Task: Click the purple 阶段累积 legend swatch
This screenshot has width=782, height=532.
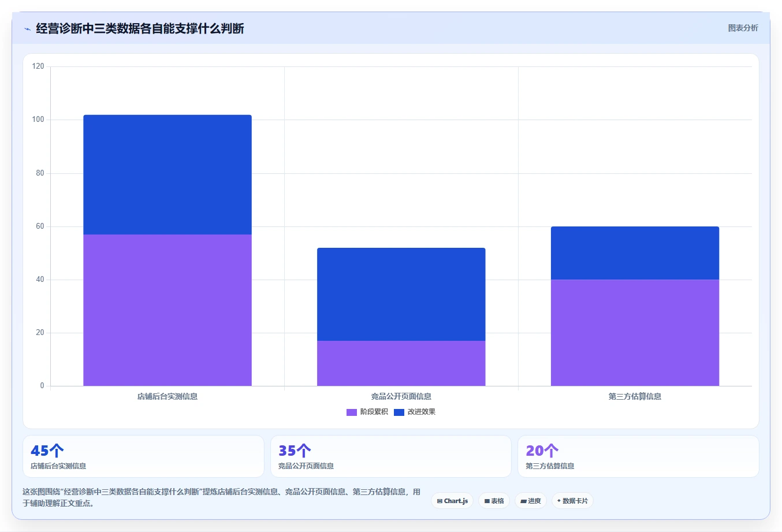Action: tap(352, 412)
